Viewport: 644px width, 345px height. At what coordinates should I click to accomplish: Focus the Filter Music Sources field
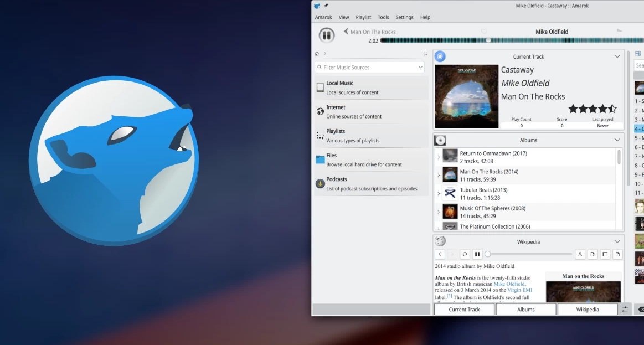pyautogui.click(x=370, y=68)
